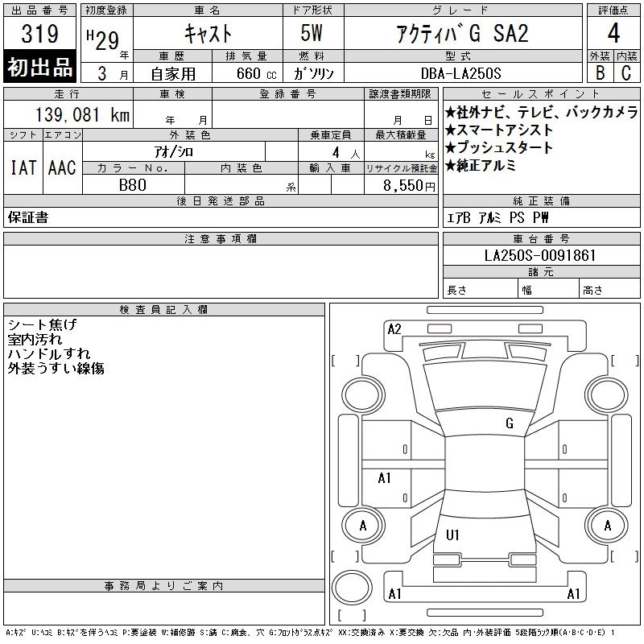The width and height of the screenshot is (644, 644).
Task: Click the color number B80 cell
Action: pos(133,185)
